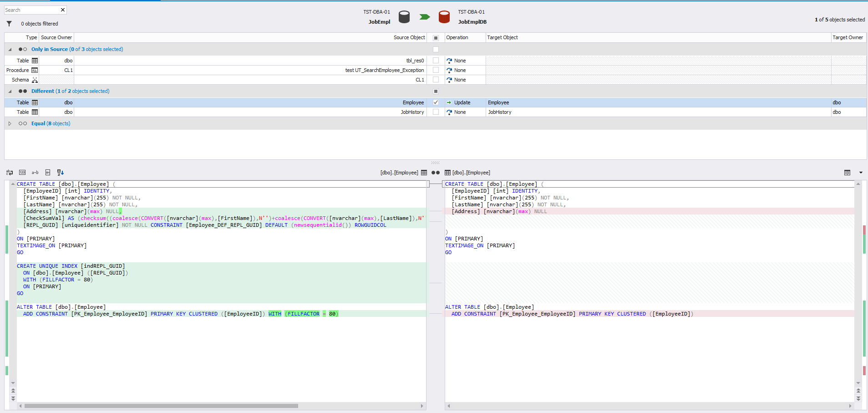
Task: Click the Only in Source group link
Action: click(x=77, y=49)
